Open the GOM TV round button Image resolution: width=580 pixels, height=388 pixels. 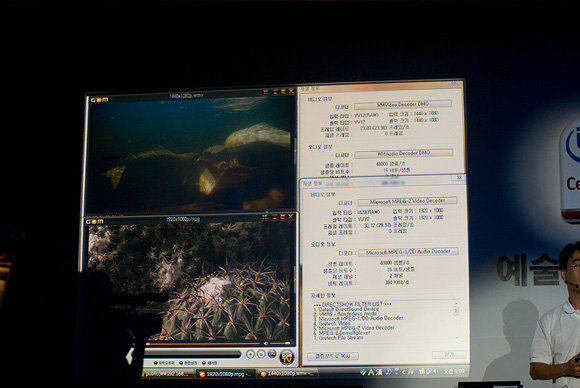pyautogui.click(x=287, y=357)
